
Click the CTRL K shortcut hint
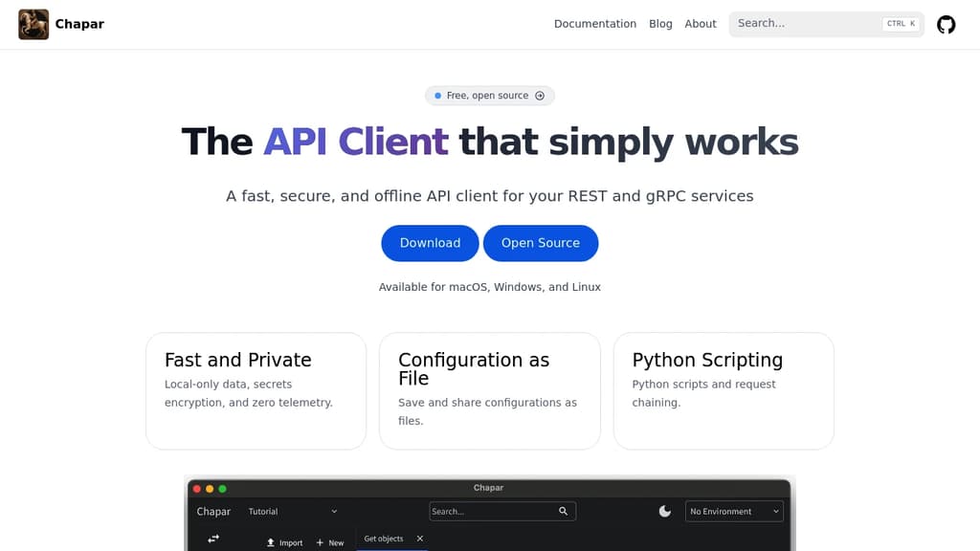point(901,24)
